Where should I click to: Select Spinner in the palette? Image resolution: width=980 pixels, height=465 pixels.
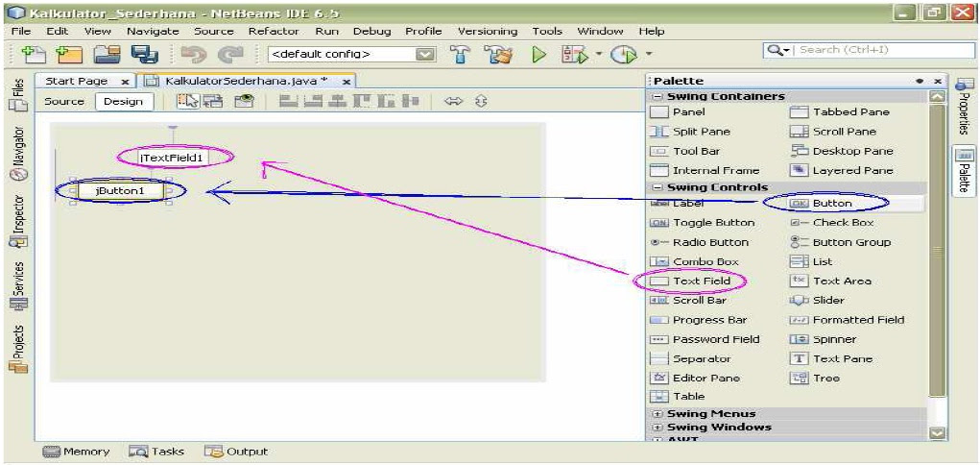824,339
